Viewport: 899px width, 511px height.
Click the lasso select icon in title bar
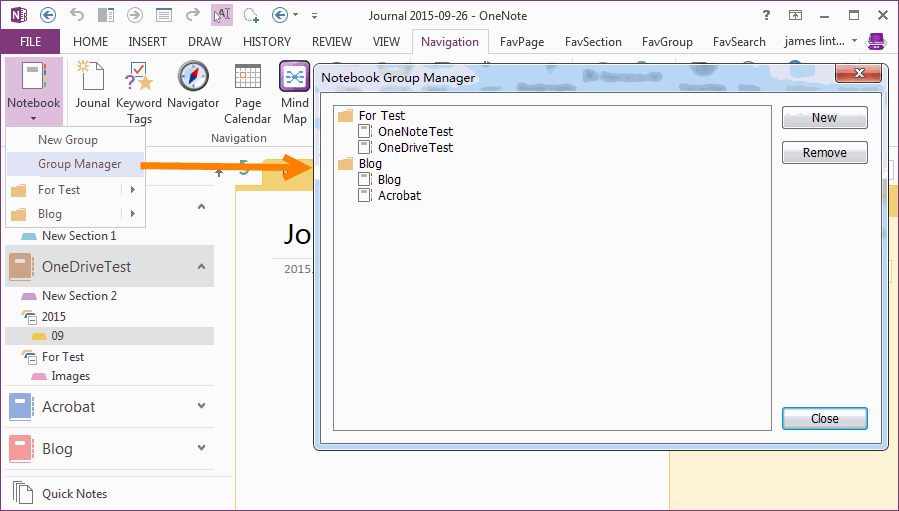click(x=251, y=15)
